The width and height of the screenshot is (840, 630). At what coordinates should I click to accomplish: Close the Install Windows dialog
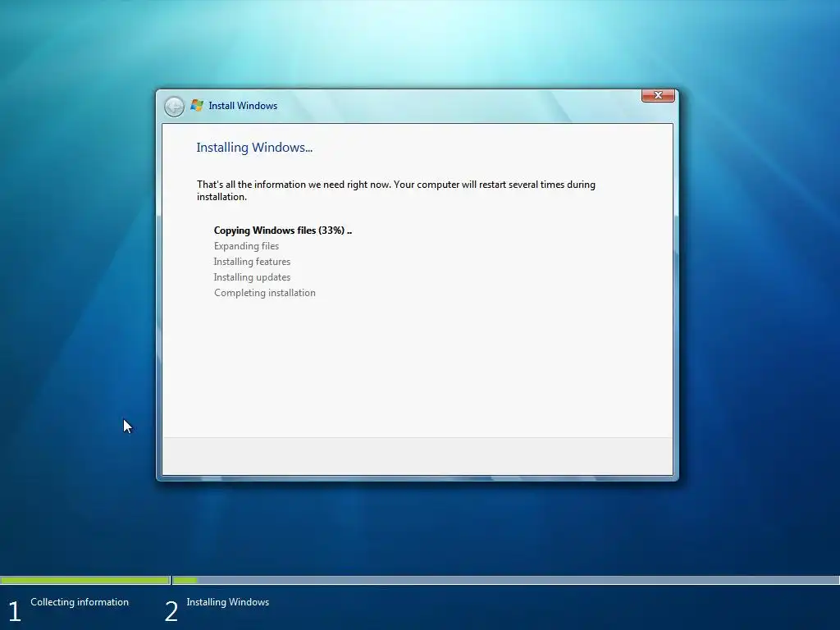click(658, 95)
